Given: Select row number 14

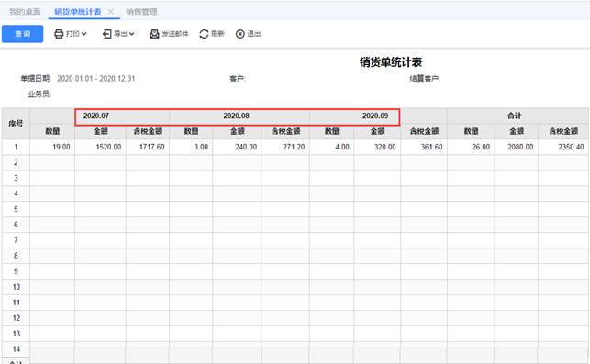Looking at the screenshot, I should click(x=16, y=349).
